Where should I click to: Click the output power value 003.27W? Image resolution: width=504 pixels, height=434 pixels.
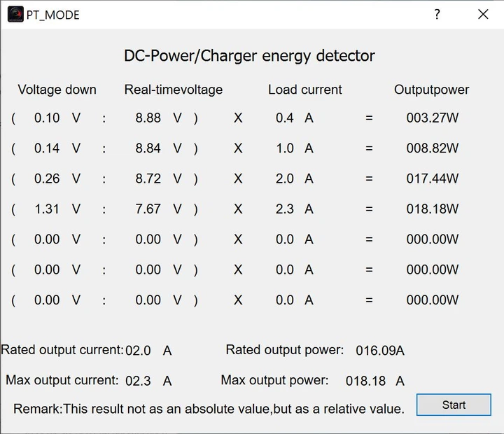433,118
